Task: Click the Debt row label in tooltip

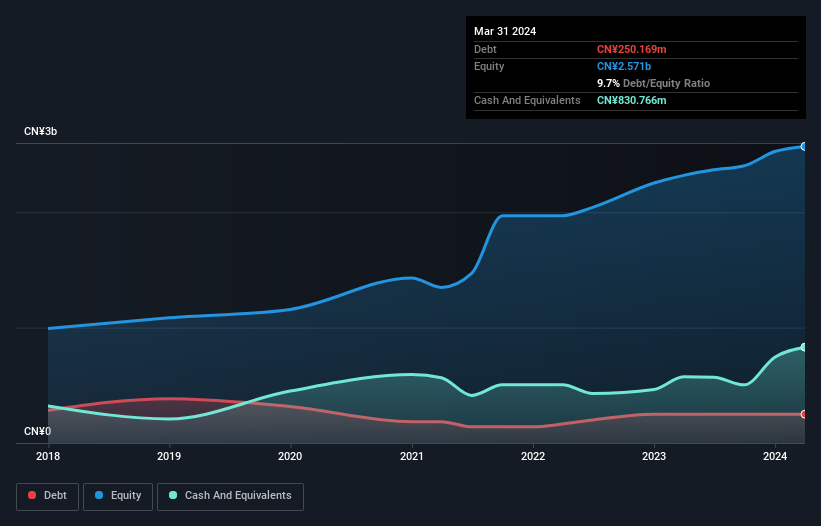Action: (485, 49)
